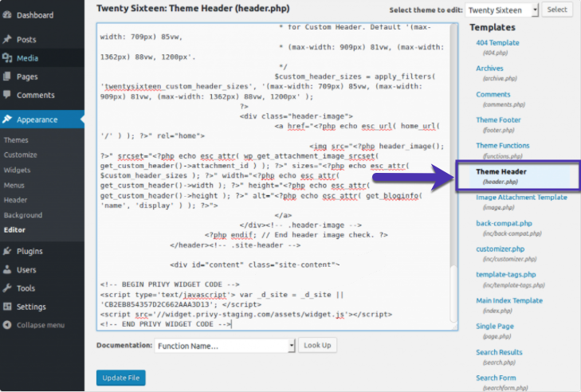The height and width of the screenshot is (392, 581).
Task: Open Menus under Appearance
Action: coord(14,186)
